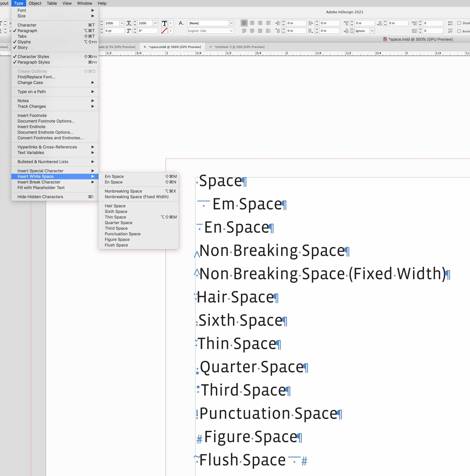Toggle the Paragraph Styles panel menu item
Image resolution: width=470 pixels, height=476 pixels.
(x=34, y=62)
